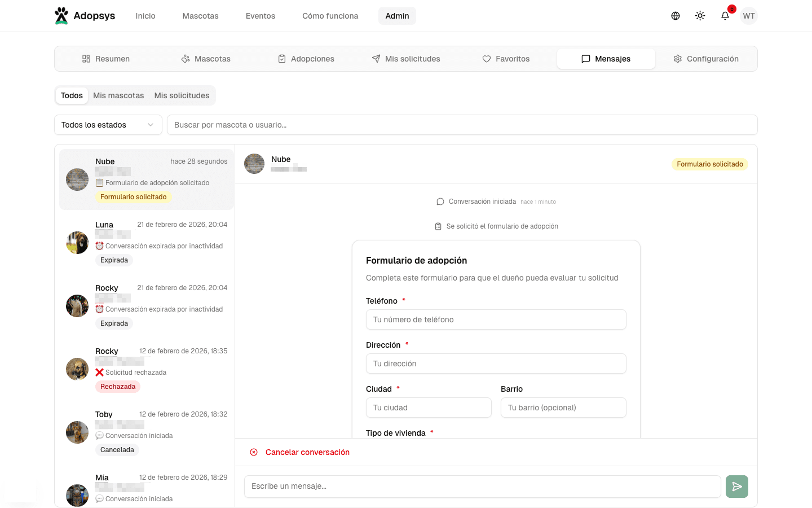Open the globe language selector icon

pyautogui.click(x=675, y=15)
